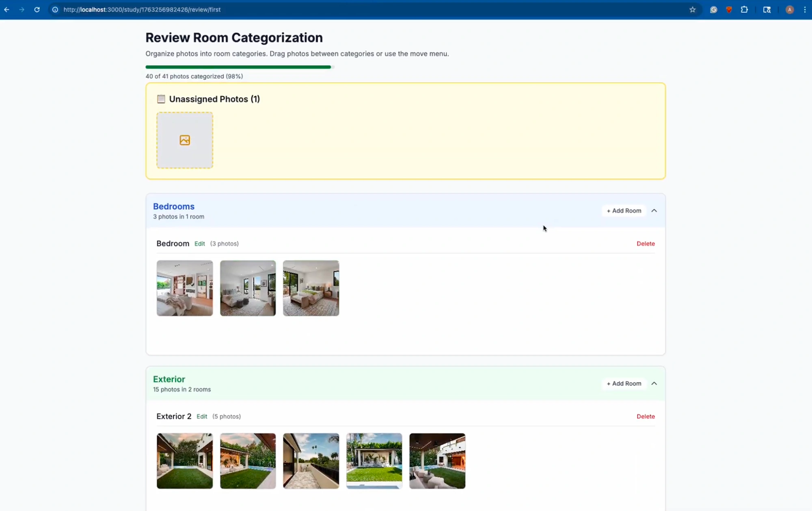Edit the Exterior 2 room name
Image resolution: width=812 pixels, height=511 pixels.
coord(202,416)
